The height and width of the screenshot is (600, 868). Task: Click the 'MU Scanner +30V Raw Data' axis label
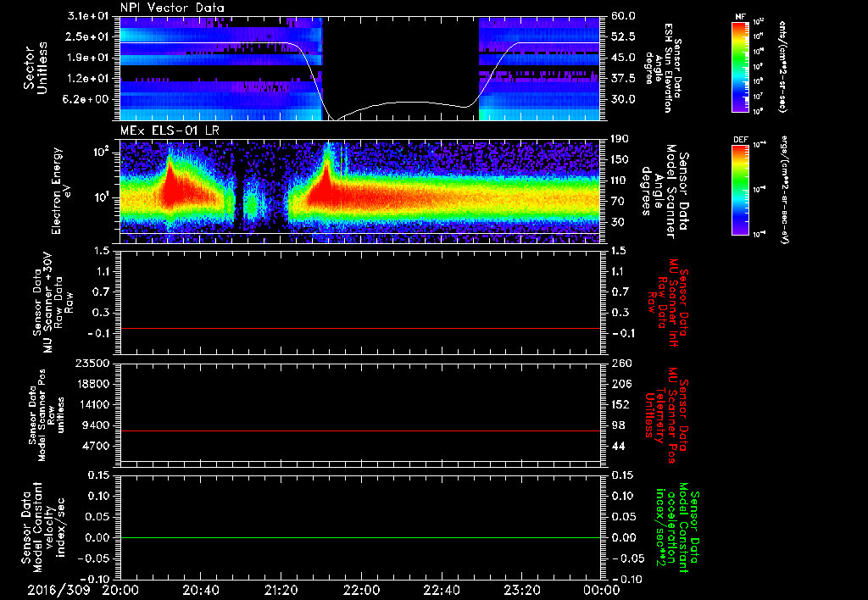tap(52, 303)
